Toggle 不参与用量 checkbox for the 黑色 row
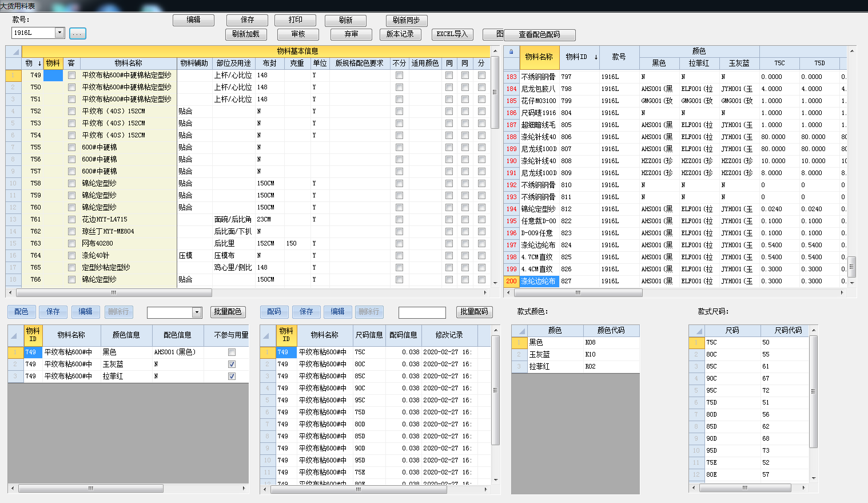The height and width of the screenshot is (503, 868). (x=232, y=353)
